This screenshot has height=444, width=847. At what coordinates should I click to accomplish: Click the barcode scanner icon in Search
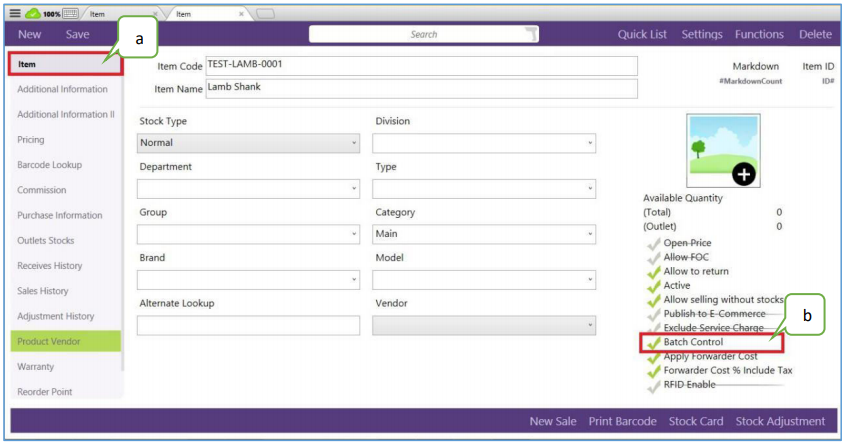click(x=531, y=34)
